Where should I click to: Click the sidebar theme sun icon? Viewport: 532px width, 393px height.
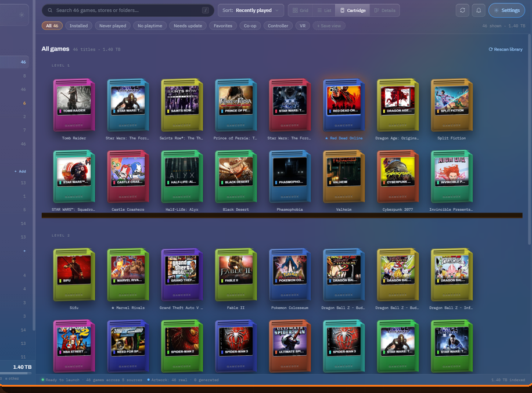coord(21,15)
